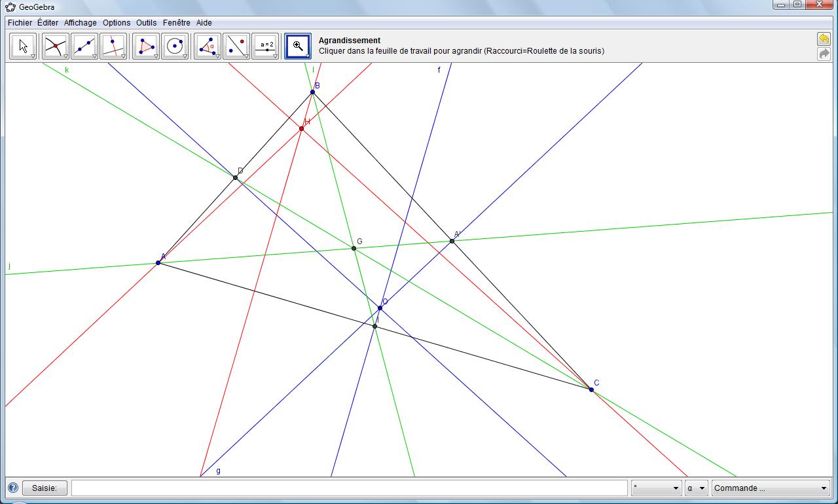Activate the Reflect object in line tool

click(237, 46)
